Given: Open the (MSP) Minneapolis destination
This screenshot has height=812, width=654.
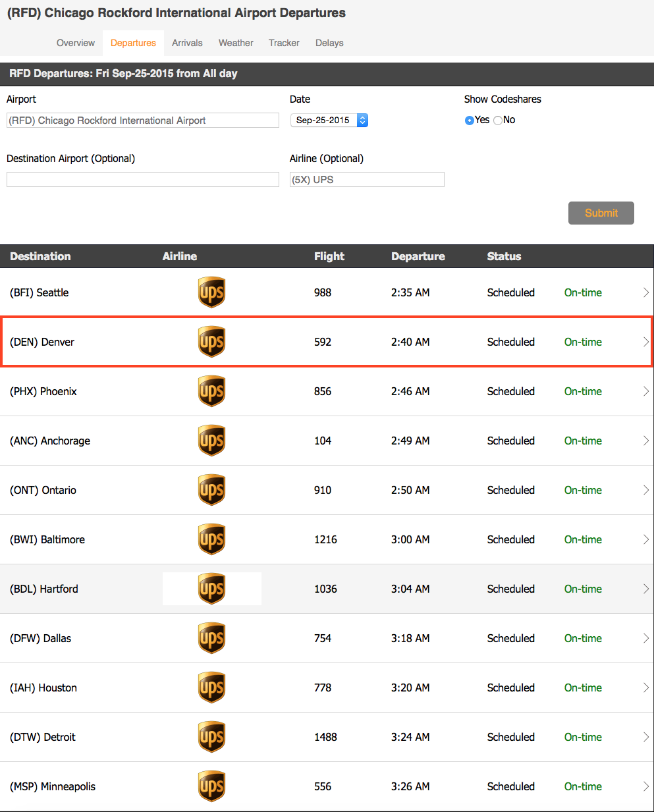Looking at the screenshot, I should coord(53,786).
